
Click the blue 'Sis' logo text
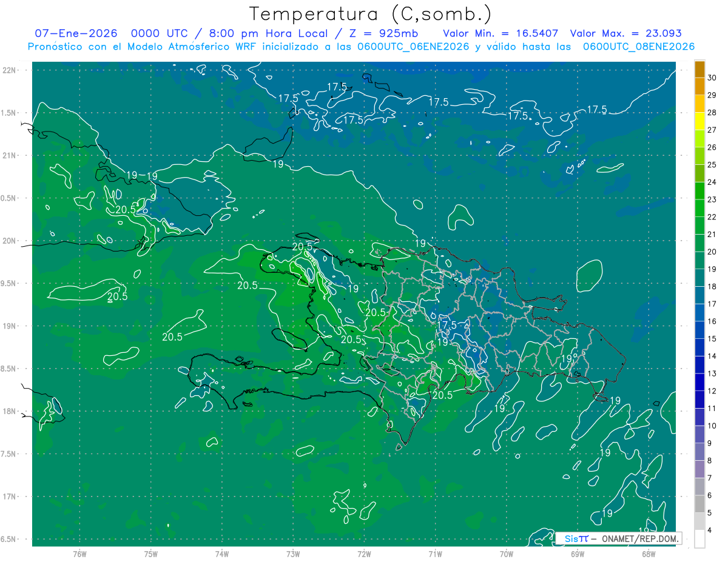[571, 538]
